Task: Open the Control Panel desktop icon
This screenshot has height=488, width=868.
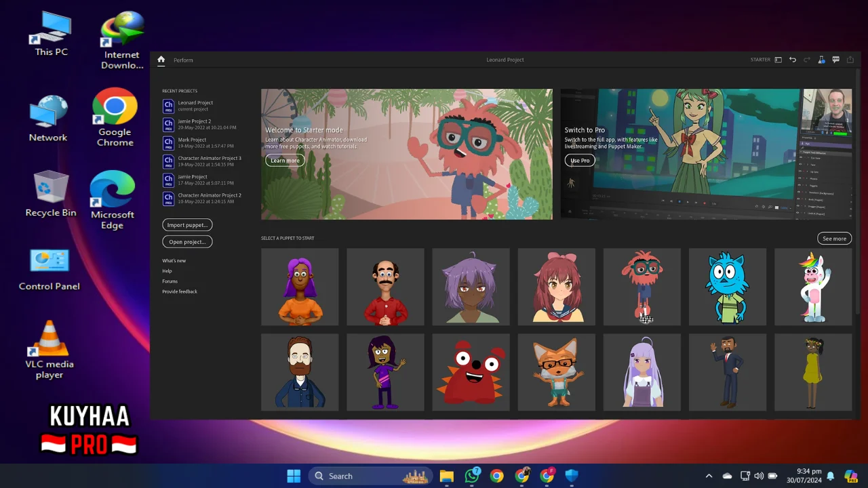Action: tap(49, 270)
